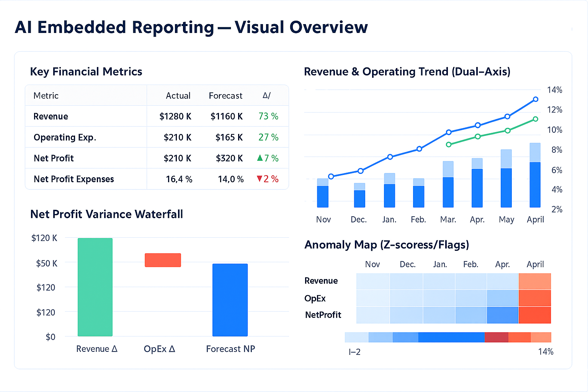
Task: Click the "$165 K" Operating Exp. forecast
Action: point(229,137)
